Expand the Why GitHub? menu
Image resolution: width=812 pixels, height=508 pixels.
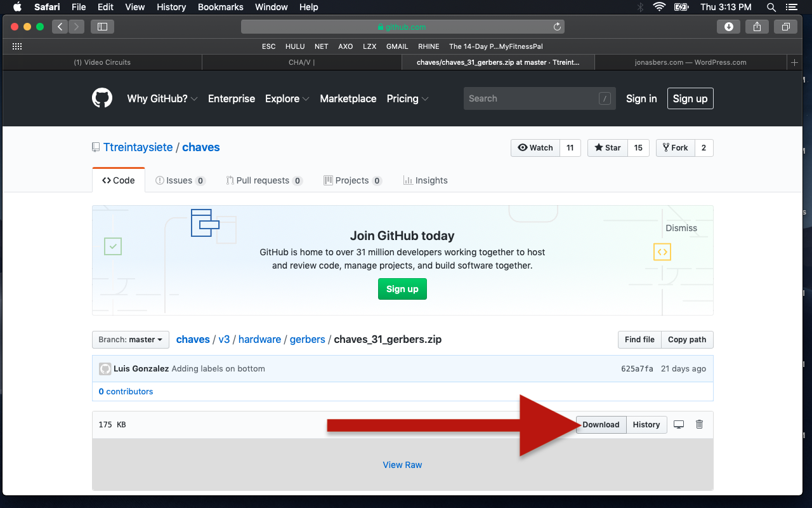click(162, 98)
